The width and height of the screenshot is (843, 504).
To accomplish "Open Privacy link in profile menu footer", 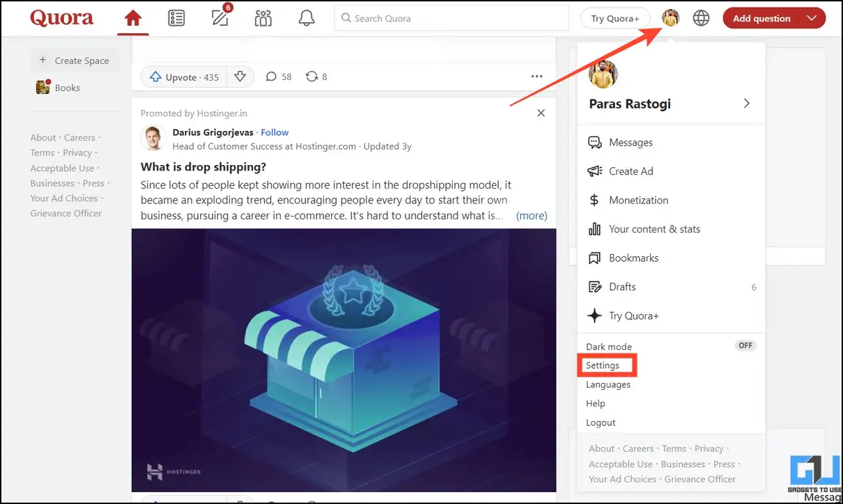I will (x=709, y=448).
